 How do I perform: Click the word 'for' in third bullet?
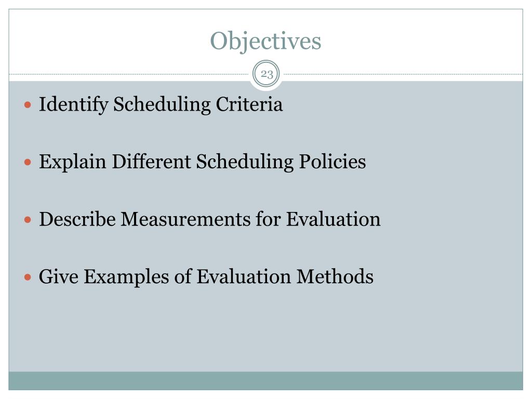click(268, 219)
